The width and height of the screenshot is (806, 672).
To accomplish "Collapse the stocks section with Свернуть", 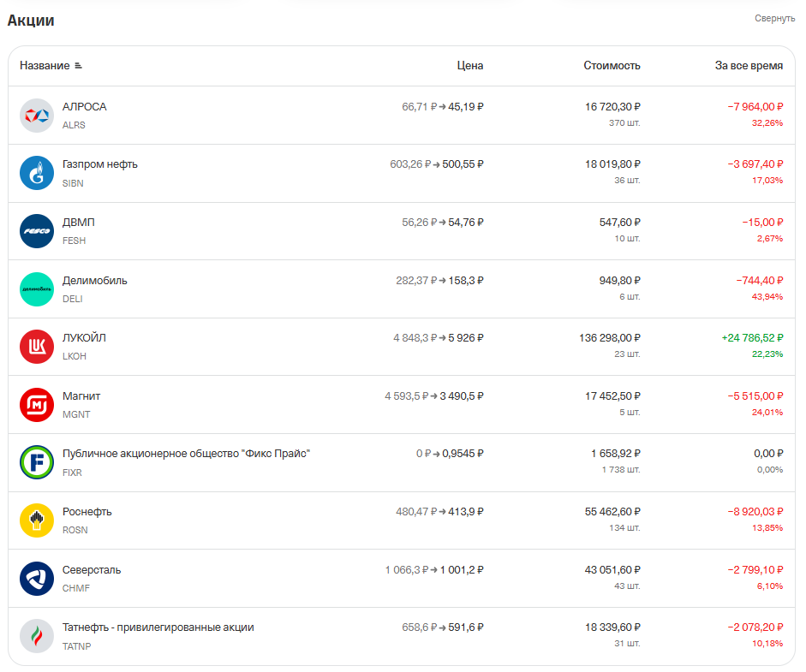I will point(774,19).
